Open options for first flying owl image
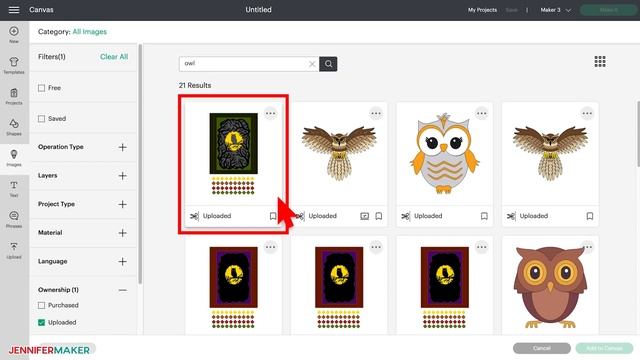 tap(376, 113)
